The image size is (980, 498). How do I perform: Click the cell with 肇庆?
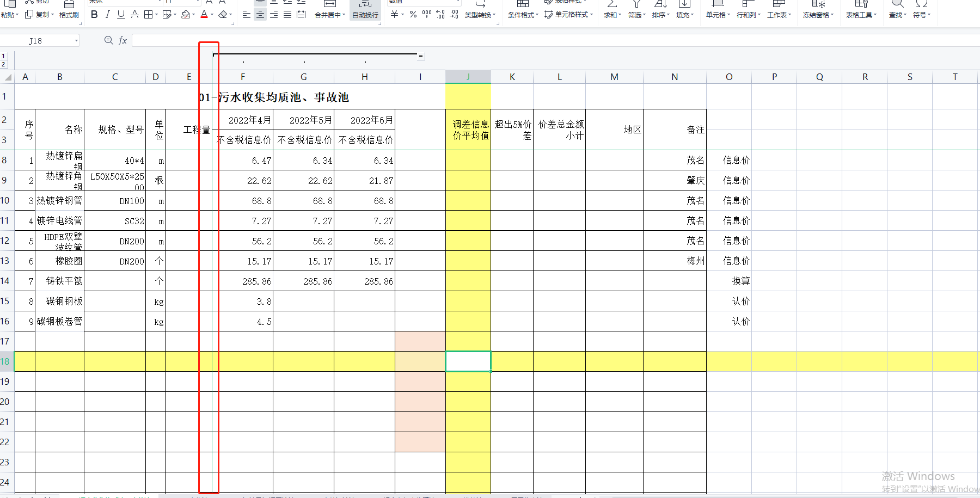click(x=675, y=181)
